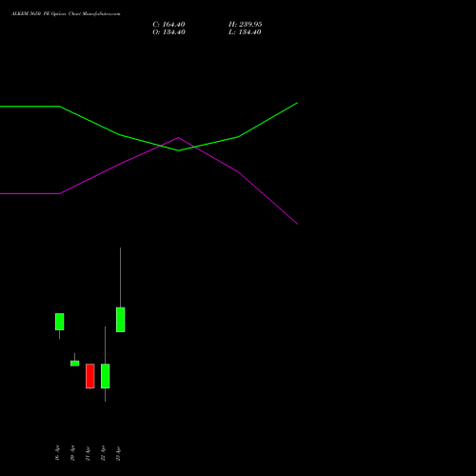
Task: Click the open value 'O: 134.40'
Action: pos(169,32)
